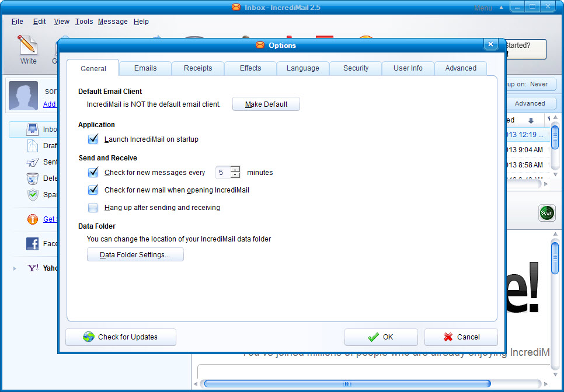Viewport: 564px width, 392px height.
Task: Open the File menu
Action: click(x=18, y=22)
